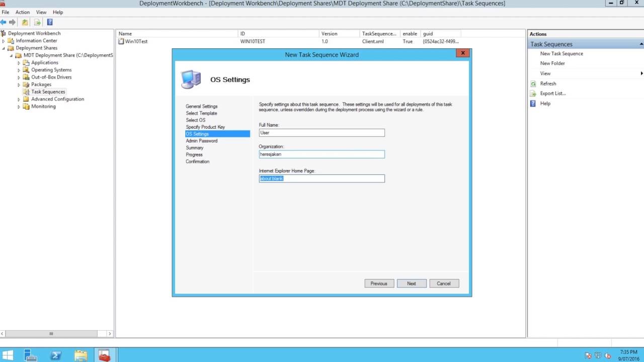
Task: Click the network tray icon
Action: click(598, 356)
